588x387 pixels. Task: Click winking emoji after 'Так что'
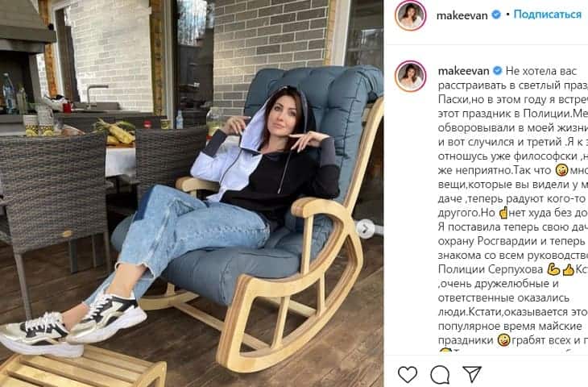click(x=561, y=170)
